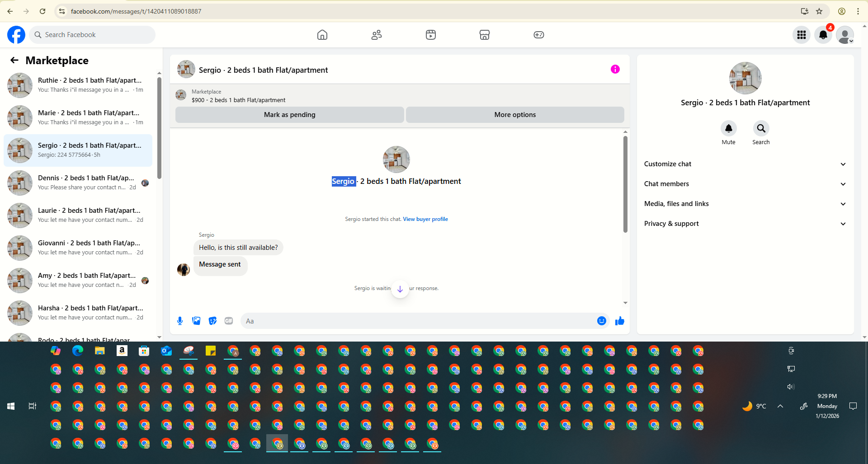Open Outlook from taskbar
868x464 pixels.
pyautogui.click(x=166, y=351)
